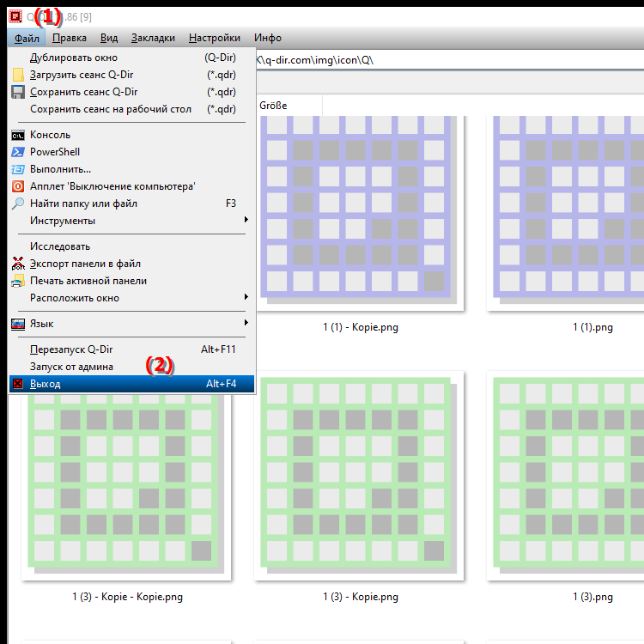Select the 1 (3) - Kopie.png thumbnail
Screen dimensions: 644x644
(x=359, y=477)
